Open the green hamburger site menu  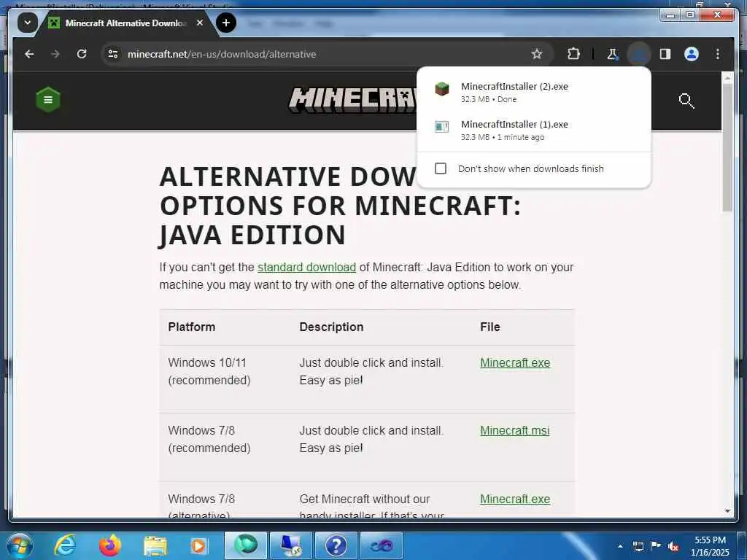coord(48,99)
